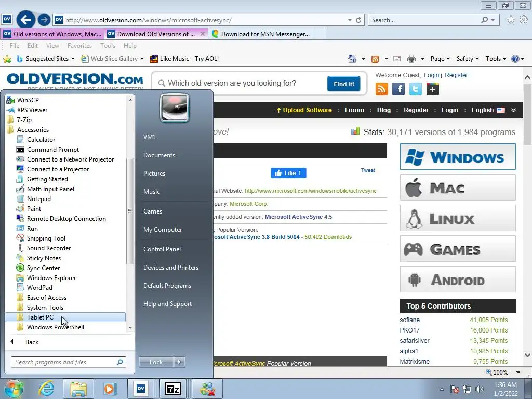Click the Upload Software link
This screenshot has height=399, width=532.
tap(304, 110)
